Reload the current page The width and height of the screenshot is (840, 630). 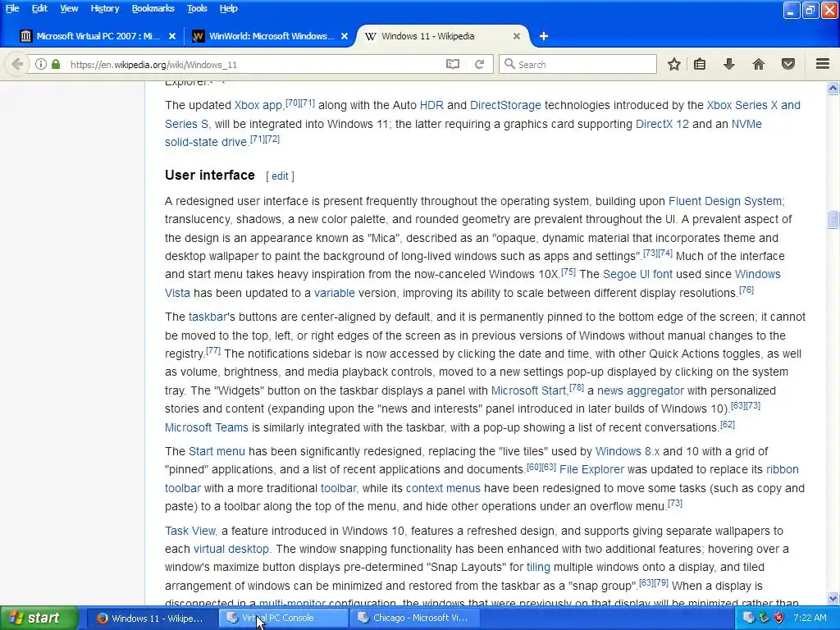[479, 64]
